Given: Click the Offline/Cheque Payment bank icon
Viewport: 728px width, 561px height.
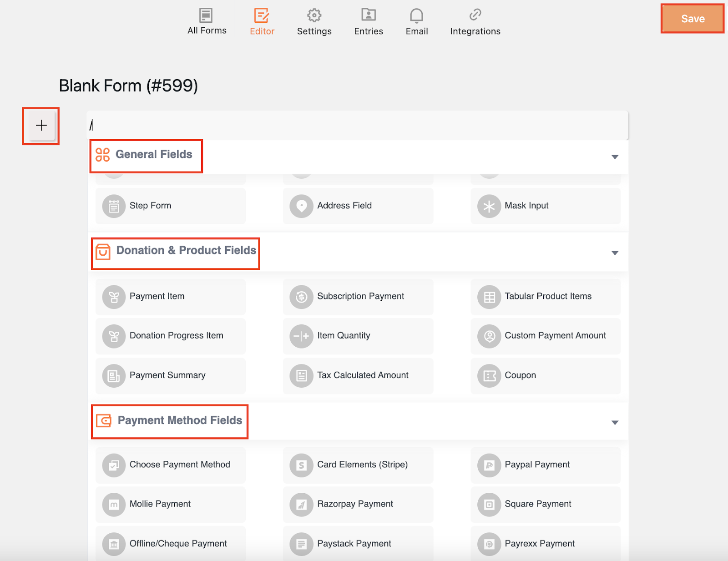Looking at the screenshot, I should (x=114, y=544).
